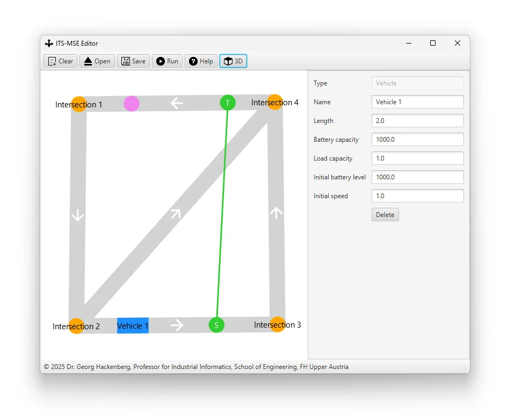Click the Length field showing 2.0
Viewport: 515px width, 420px height.
coord(417,120)
